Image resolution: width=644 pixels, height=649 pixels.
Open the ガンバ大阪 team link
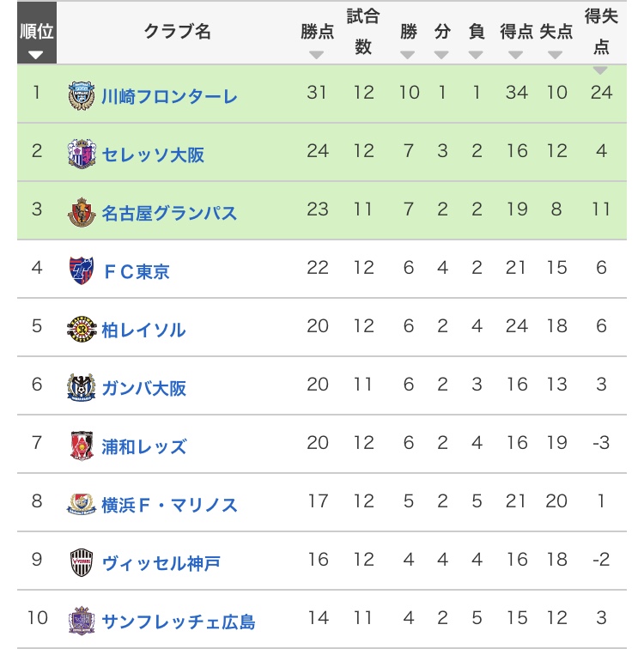click(x=143, y=388)
